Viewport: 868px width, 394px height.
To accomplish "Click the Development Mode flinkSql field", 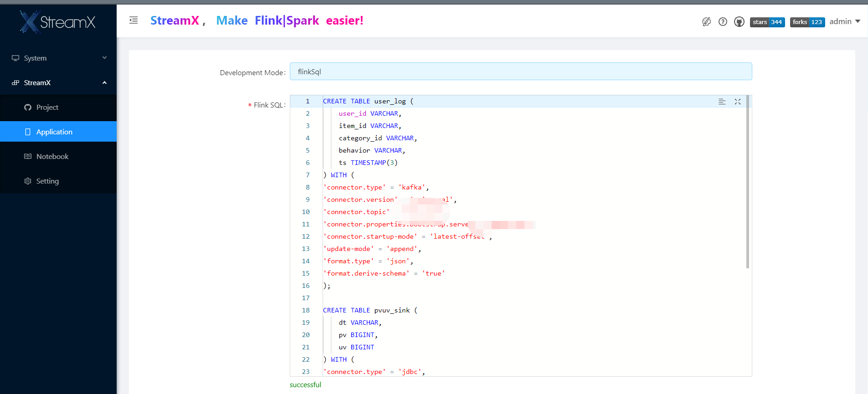I will coord(521,72).
